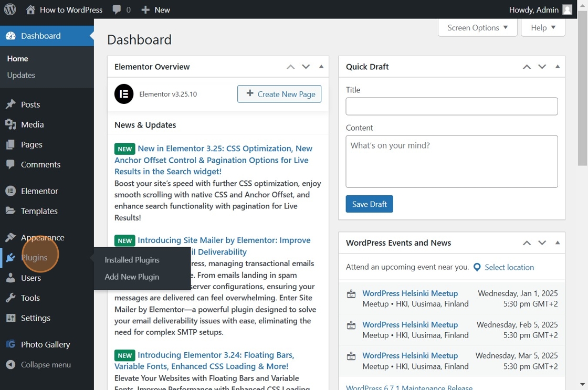Click the Plugins plug icon

[10, 258]
